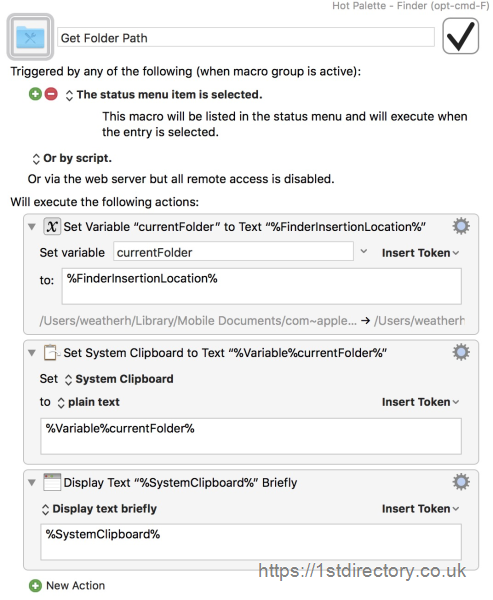This screenshot has height=600, width=493.
Task: Remove the trigger with red minus
Action: point(51,94)
